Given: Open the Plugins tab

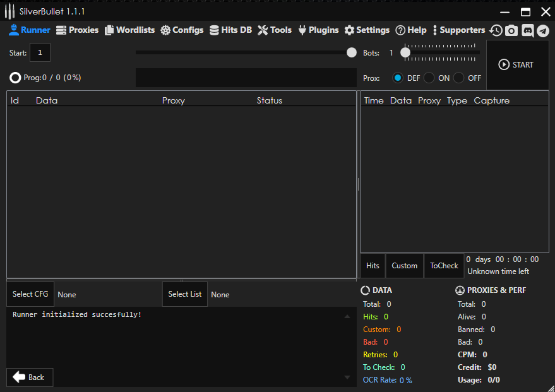Looking at the screenshot, I should pyautogui.click(x=318, y=30).
